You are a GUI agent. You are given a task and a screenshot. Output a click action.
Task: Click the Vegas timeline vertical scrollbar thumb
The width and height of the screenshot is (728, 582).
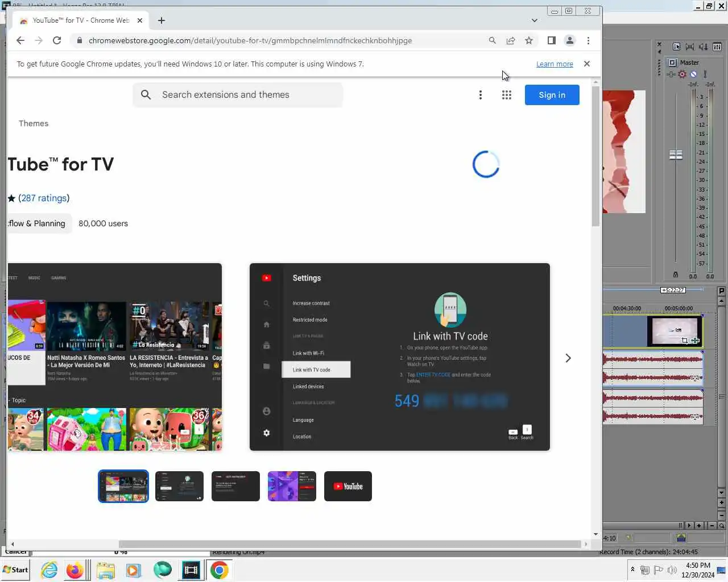pyautogui.click(x=722, y=396)
